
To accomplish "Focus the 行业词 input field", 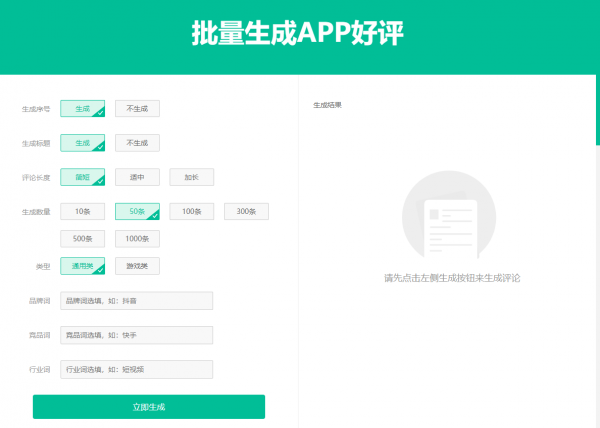I will pyautogui.click(x=137, y=369).
